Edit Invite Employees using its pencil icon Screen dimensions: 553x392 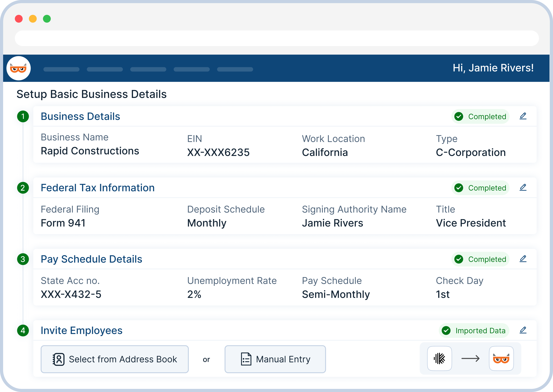pyautogui.click(x=523, y=331)
